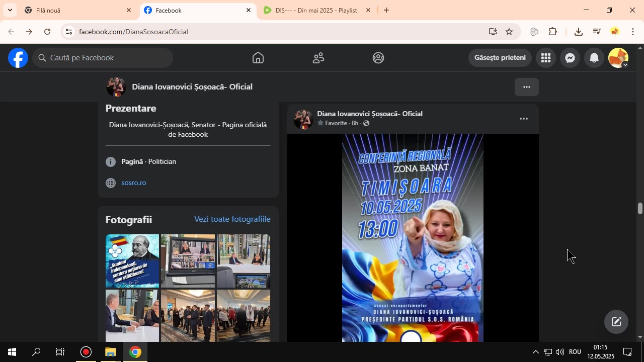Reload the Facebook page
644x362 pixels.
coord(47,32)
